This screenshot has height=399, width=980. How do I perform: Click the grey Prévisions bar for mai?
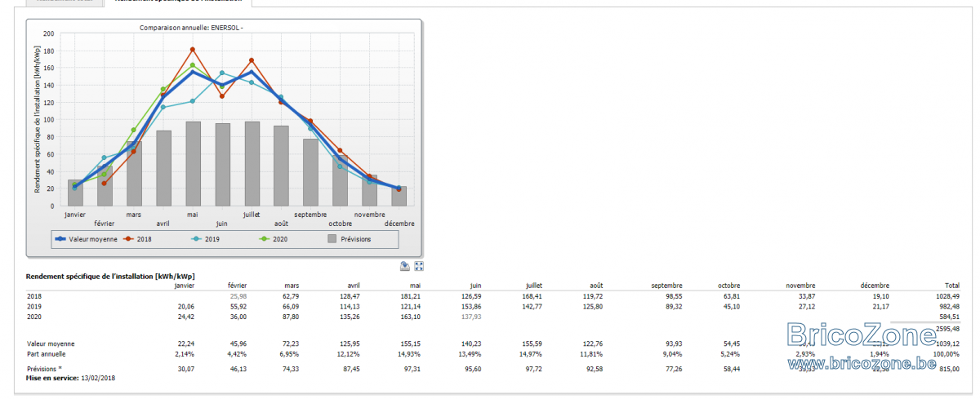tap(193, 163)
